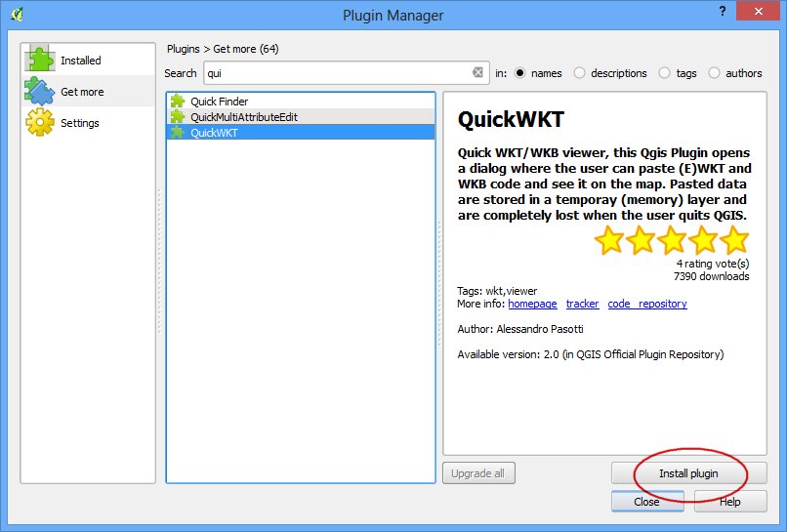Click the QGIS logo in the title bar
787x532 pixels.
coord(17,15)
